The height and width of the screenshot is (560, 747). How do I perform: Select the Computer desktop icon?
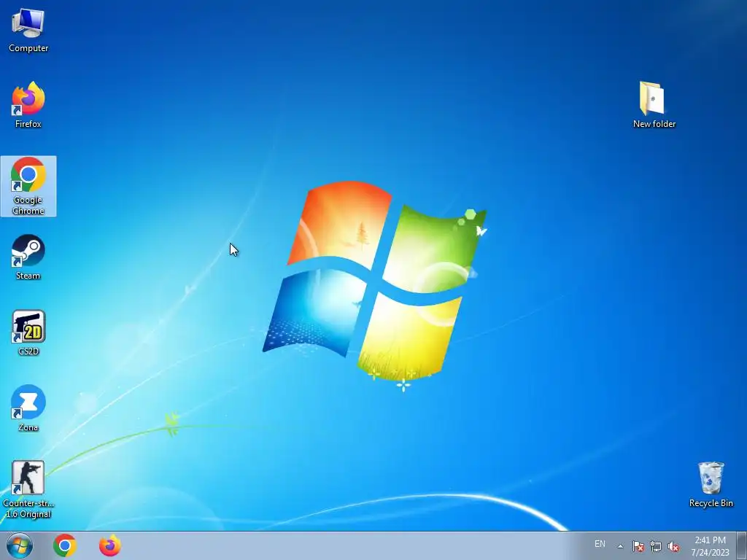click(28, 29)
